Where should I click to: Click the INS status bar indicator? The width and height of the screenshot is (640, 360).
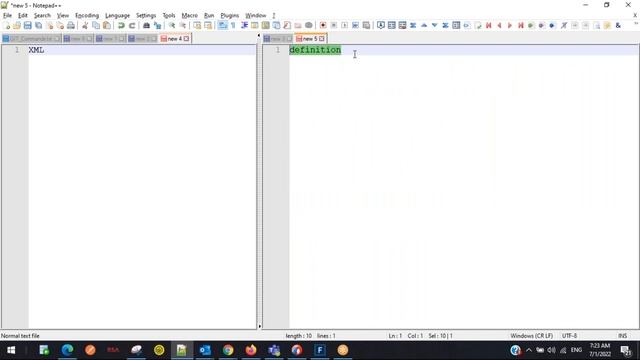coord(622,336)
